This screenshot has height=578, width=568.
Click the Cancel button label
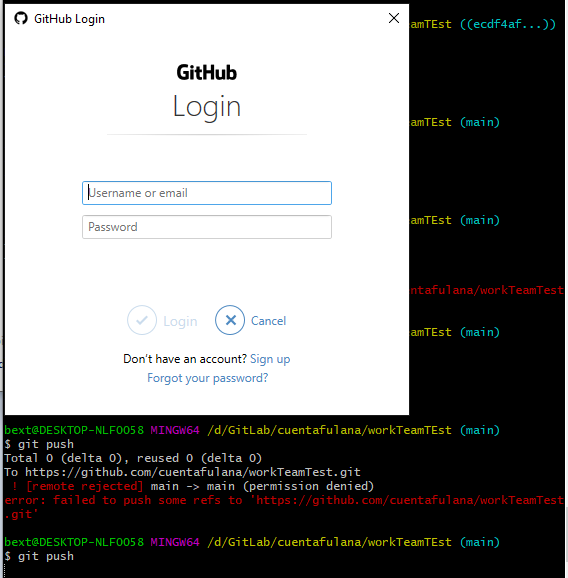pos(268,321)
